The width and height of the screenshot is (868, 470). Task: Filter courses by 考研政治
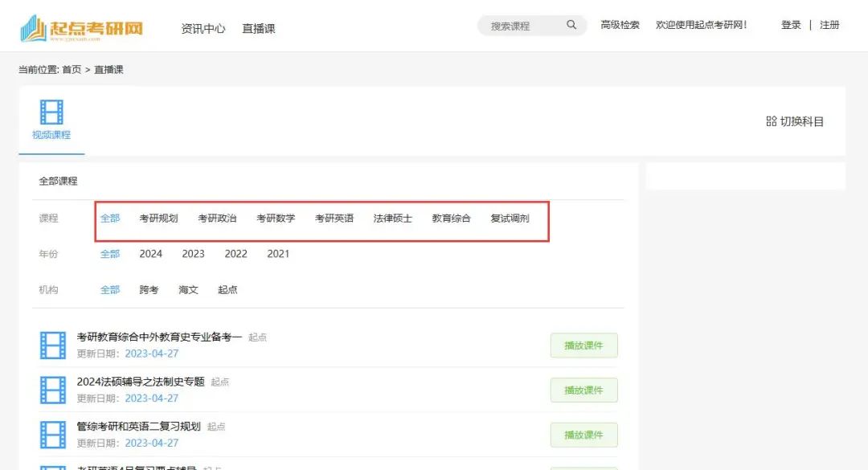217,218
